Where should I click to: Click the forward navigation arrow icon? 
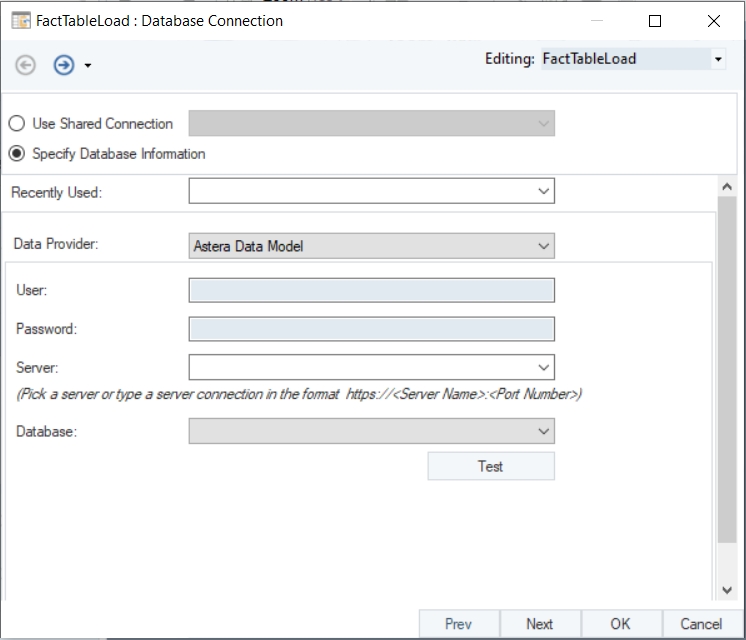(64, 65)
